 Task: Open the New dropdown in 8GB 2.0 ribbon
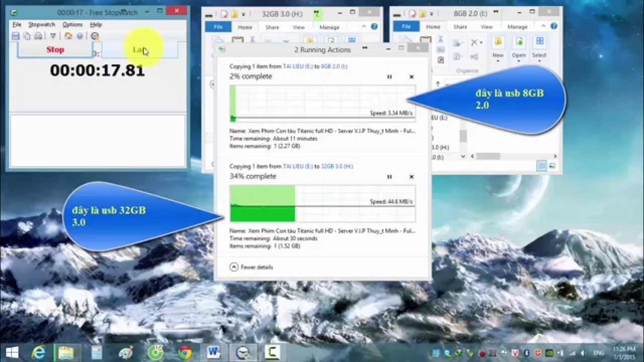pyautogui.click(x=498, y=49)
